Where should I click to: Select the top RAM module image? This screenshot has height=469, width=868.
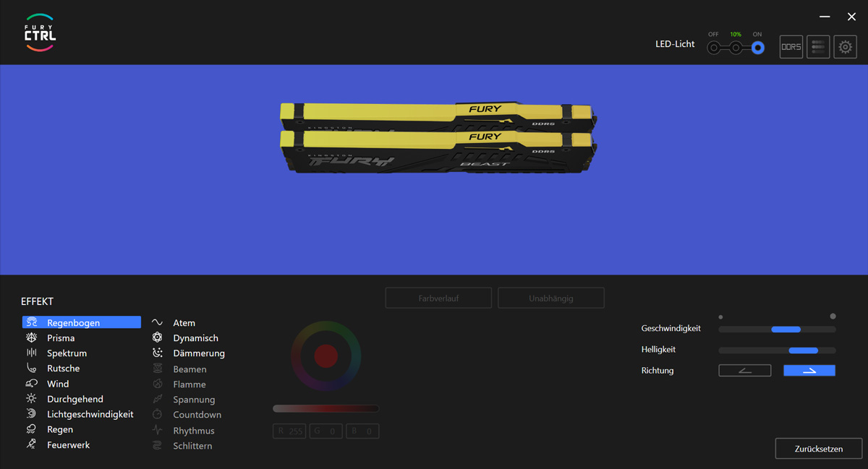point(438,116)
